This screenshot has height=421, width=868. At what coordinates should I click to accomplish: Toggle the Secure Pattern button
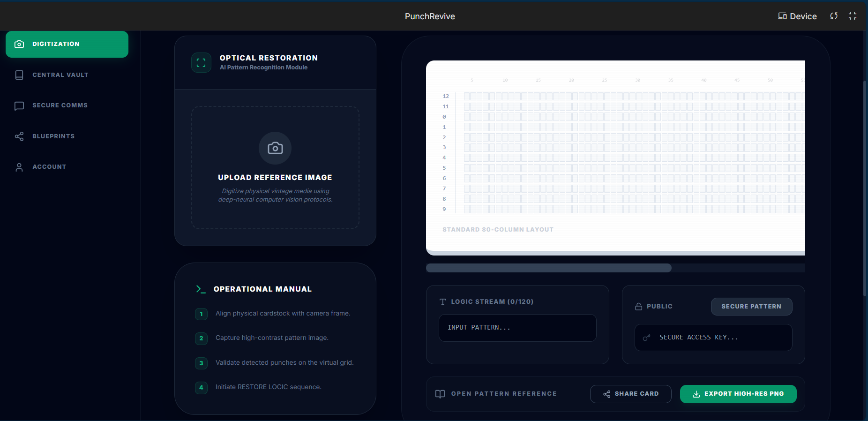(x=751, y=307)
